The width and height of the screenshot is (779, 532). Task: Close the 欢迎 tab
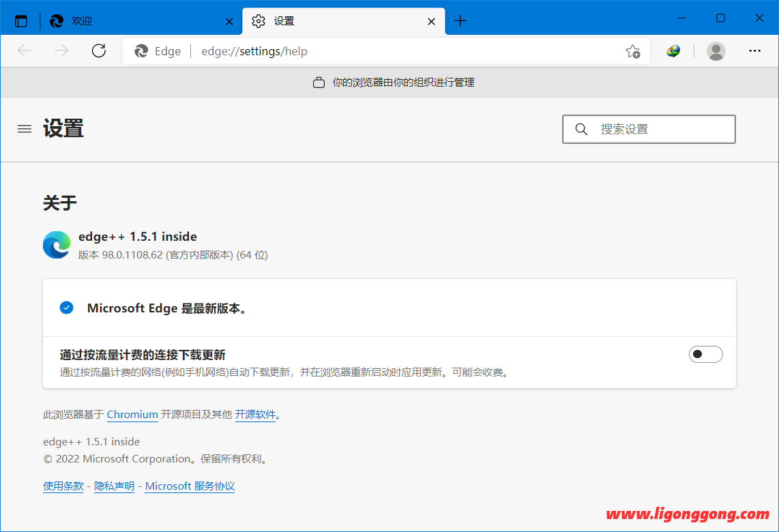(229, 21)
